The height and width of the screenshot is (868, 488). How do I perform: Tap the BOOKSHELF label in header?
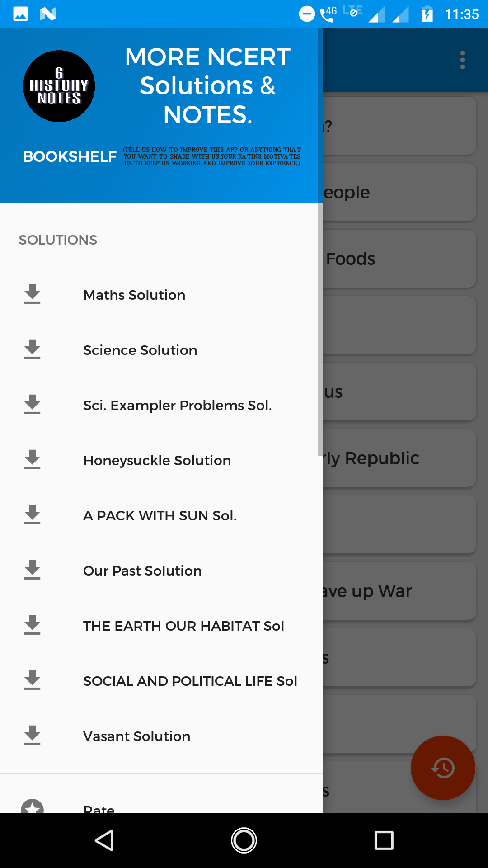[70, 156]
